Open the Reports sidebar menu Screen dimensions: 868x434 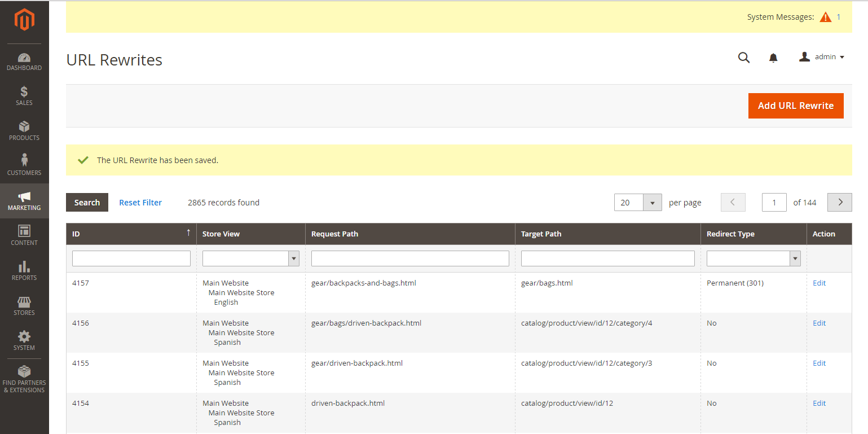24,271
